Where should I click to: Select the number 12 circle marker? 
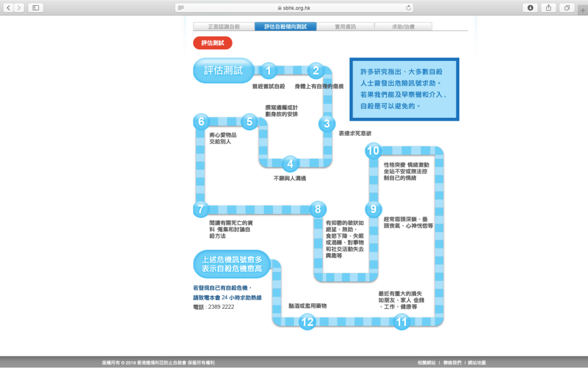coord(307,322)
